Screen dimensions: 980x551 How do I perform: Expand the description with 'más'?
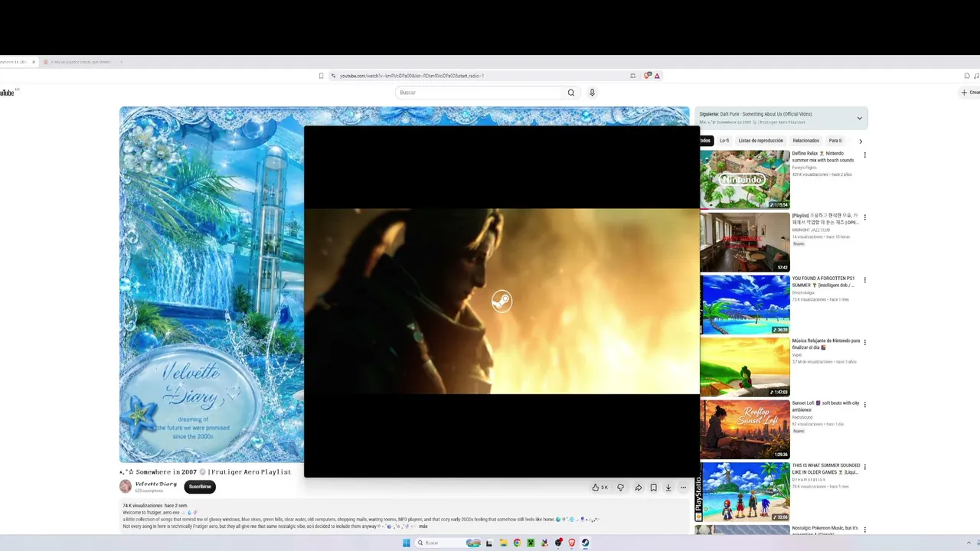click(423, 527)
